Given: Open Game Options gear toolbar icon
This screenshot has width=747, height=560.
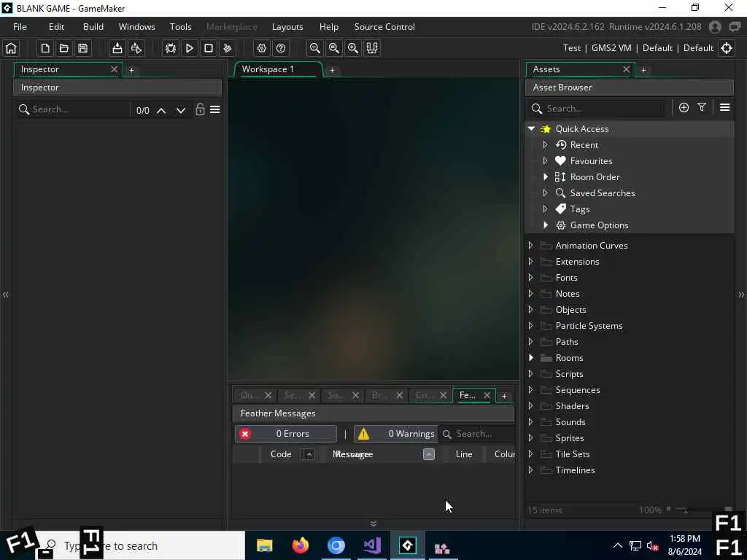Looking at the screenshot, I should pos(262,48).
